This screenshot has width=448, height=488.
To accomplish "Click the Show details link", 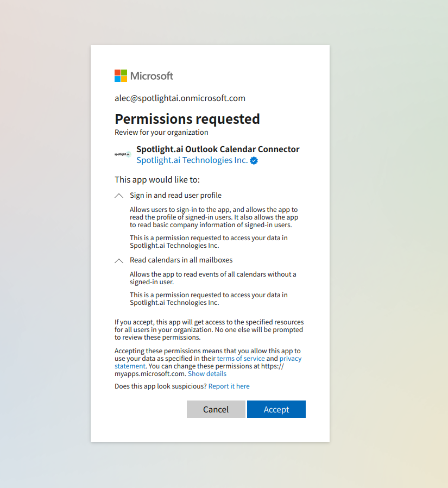I will coord(207,374).
